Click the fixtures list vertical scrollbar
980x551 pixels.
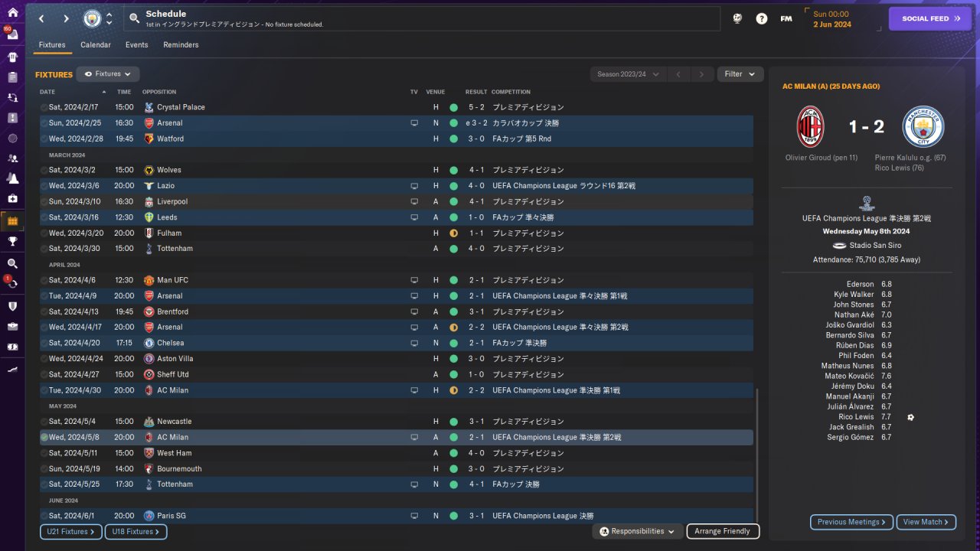tap(756, 455)
